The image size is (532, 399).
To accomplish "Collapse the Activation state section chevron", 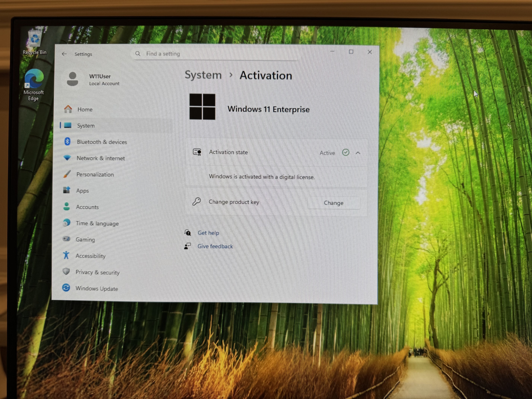I will (358, 153).
